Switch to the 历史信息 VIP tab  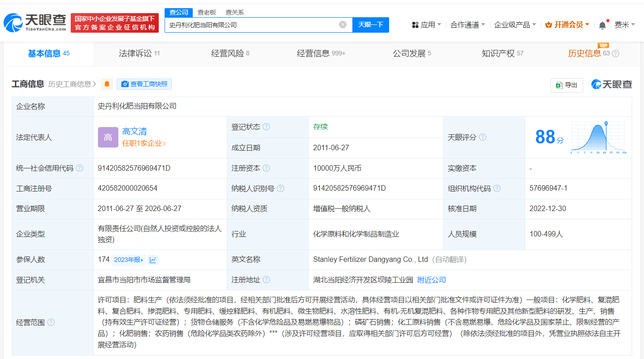[x=589, y=54]
